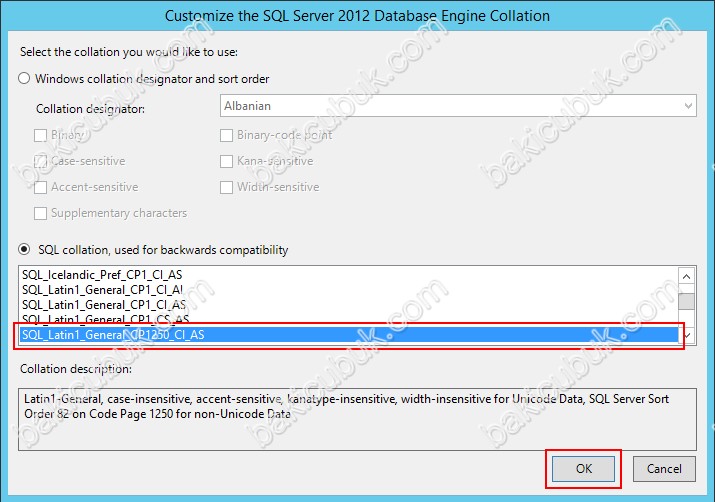Toggle the Supplementary characters checkbox

click(41, 213)
